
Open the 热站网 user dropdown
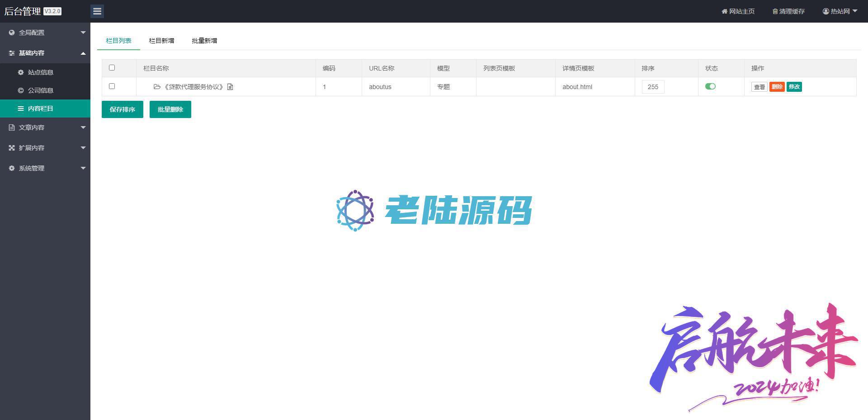[x=840, y=11]
